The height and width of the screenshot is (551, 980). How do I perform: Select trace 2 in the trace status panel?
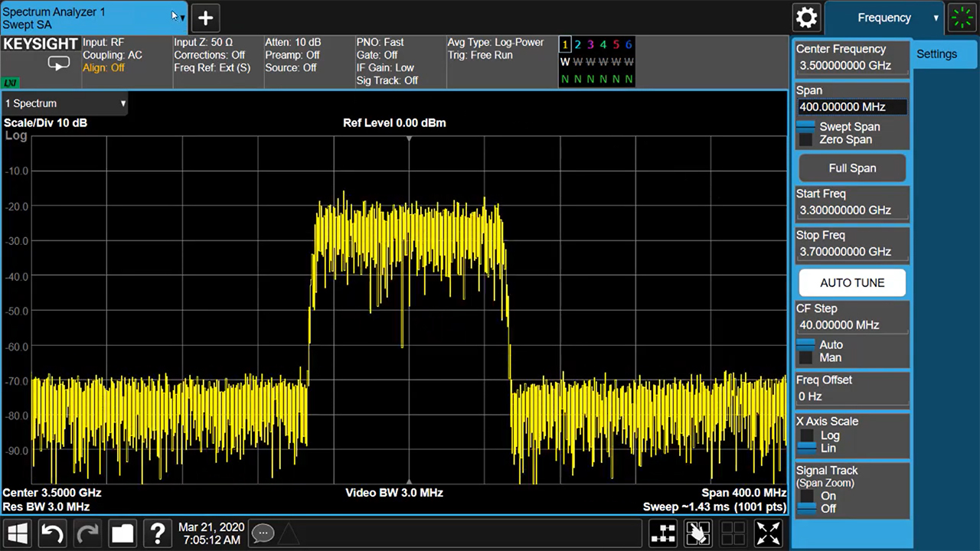(x=577, y=44)
